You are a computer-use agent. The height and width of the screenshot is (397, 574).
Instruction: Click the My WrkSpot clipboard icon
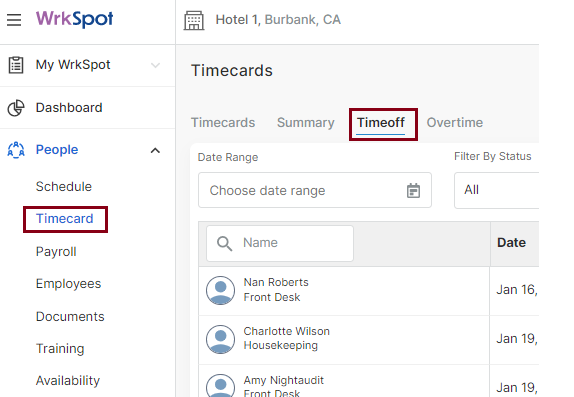[16, 65]
